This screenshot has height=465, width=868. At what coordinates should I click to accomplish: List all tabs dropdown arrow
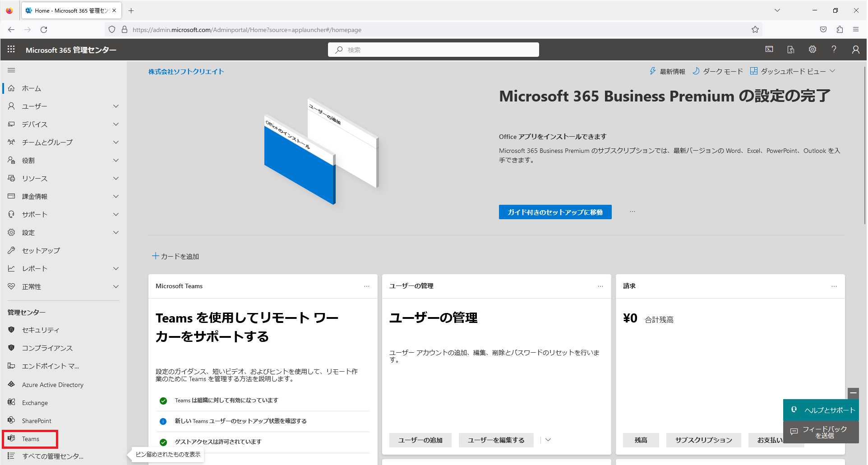(777, 10)
